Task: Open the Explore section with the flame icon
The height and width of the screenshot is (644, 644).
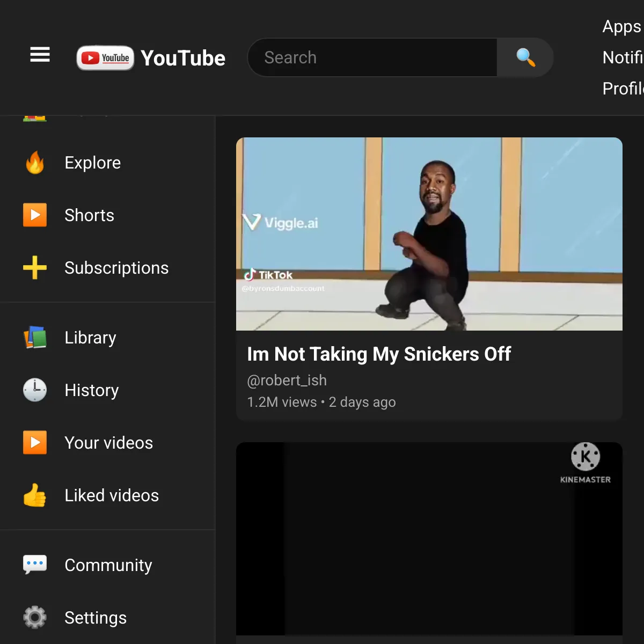Action: click(92, 163)
